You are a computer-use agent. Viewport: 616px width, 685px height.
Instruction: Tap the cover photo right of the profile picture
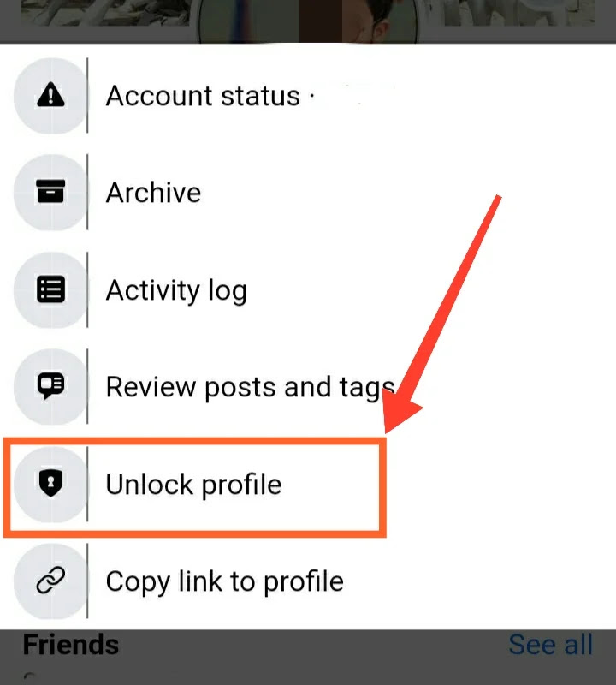tap(519, 13)
